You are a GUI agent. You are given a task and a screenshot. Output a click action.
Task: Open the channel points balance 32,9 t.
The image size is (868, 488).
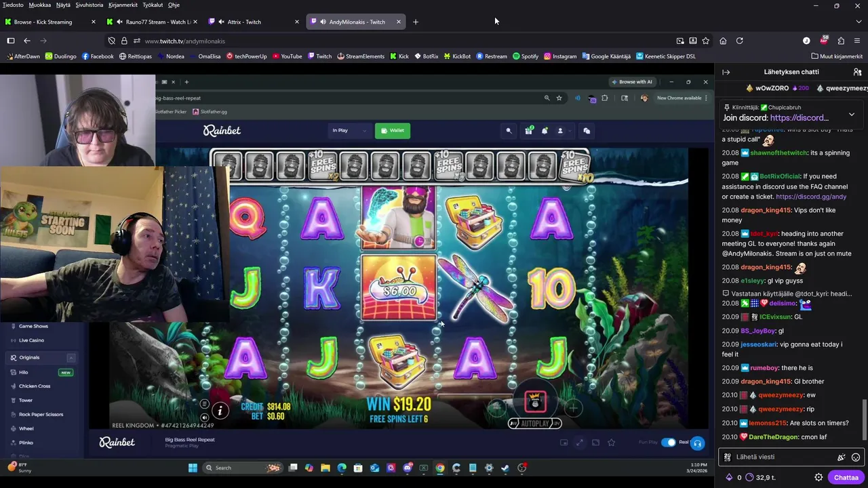(x=760, y=477)
